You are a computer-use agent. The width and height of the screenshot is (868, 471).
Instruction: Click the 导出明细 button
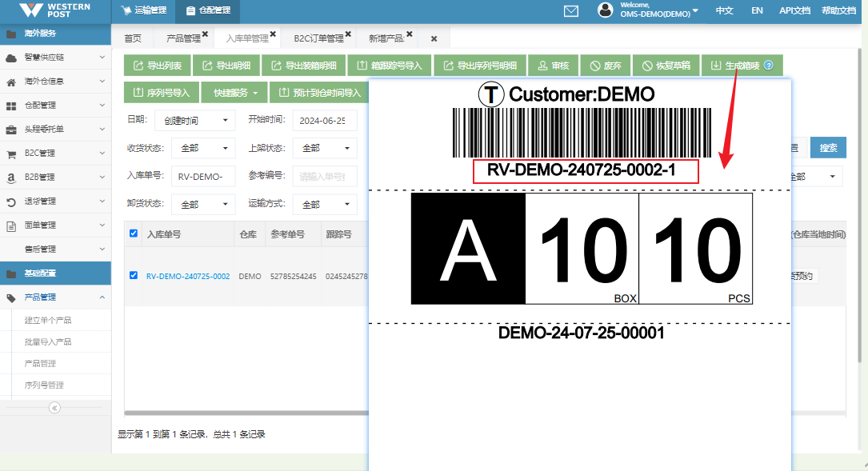[226, 66]
